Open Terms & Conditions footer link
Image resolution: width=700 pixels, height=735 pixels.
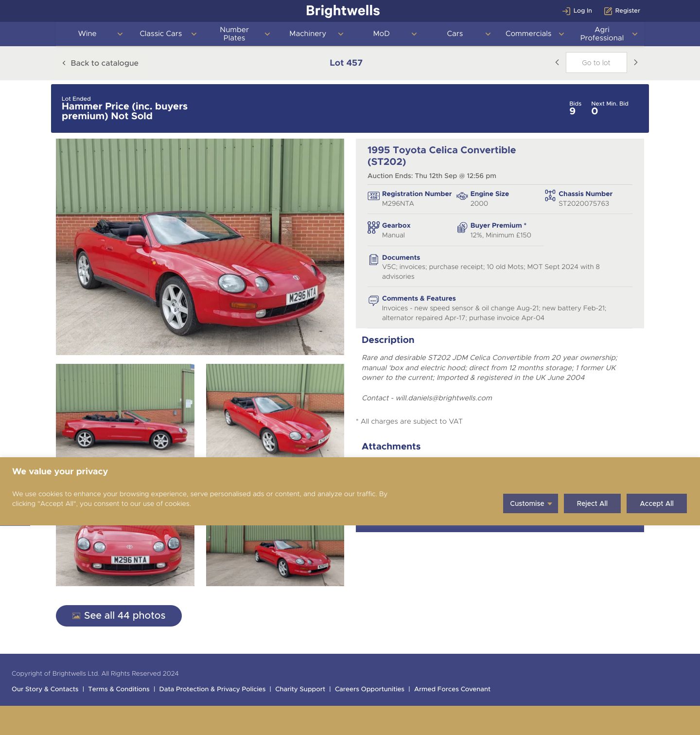119,689
